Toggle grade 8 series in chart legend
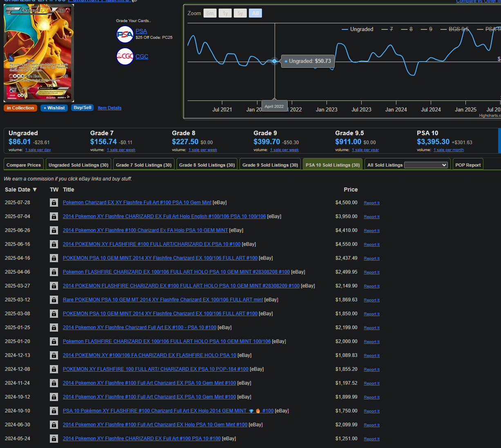501x448 pixels. coord(407,29)
